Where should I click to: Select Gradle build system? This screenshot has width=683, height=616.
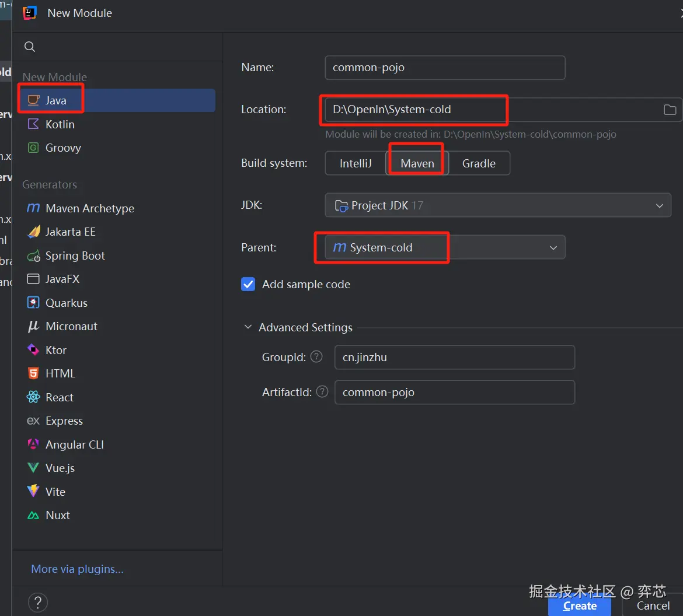479,163
